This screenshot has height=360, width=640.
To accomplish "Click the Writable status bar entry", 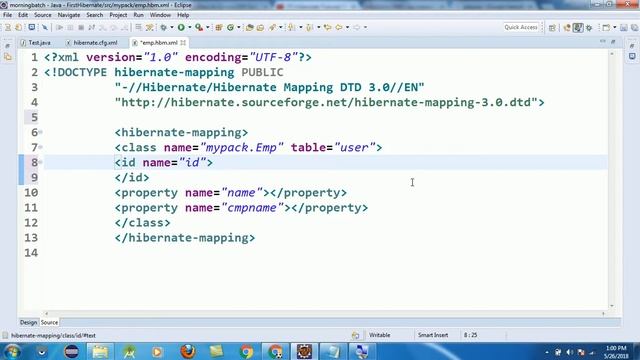I will click(380, 335).
